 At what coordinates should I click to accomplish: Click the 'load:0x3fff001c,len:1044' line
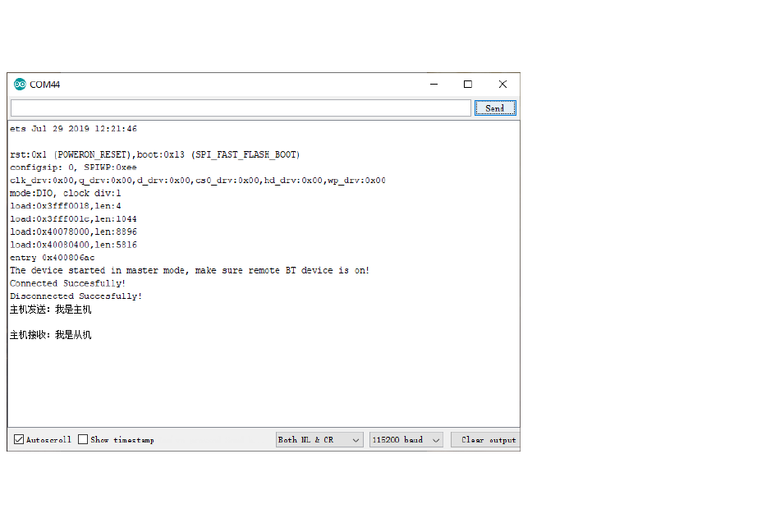[x=73, y=218]
